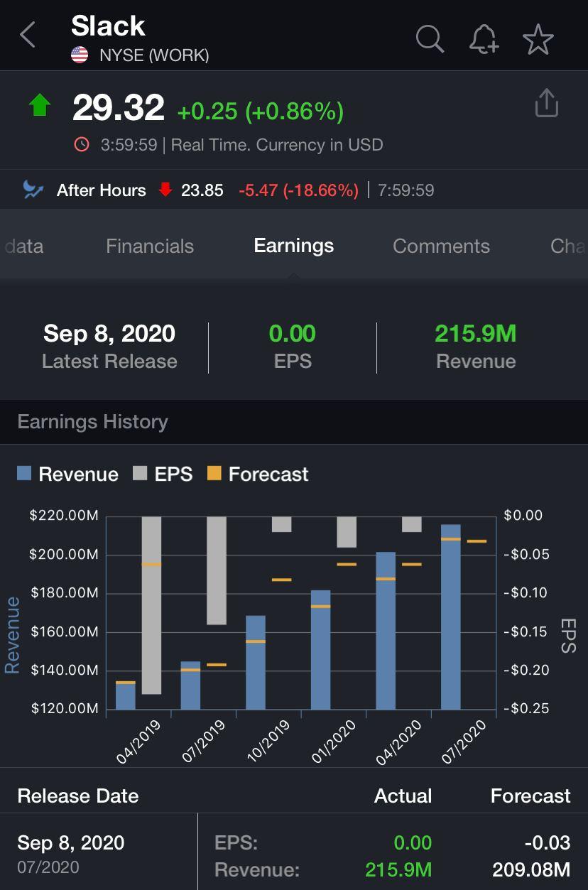The width and height of the screenshot is (588, 890).
Task: Tap the Forecast column header
Action: [x=530, y=796]
